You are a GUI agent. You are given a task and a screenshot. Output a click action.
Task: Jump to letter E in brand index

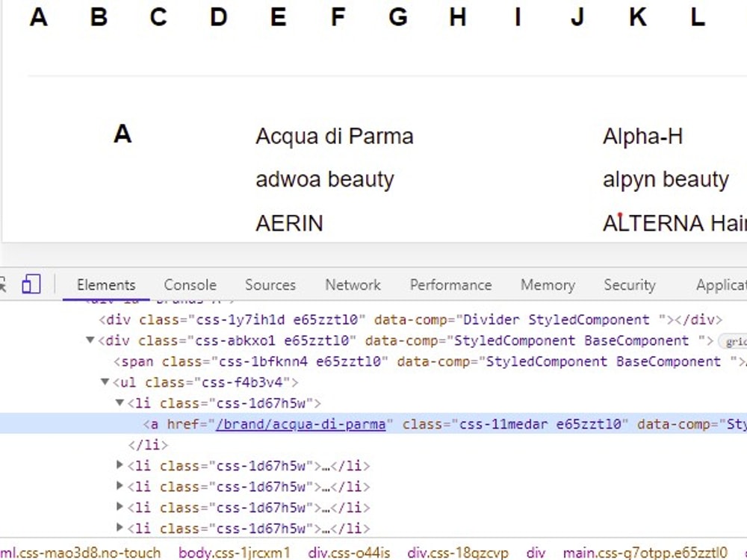tap(278, 17)
